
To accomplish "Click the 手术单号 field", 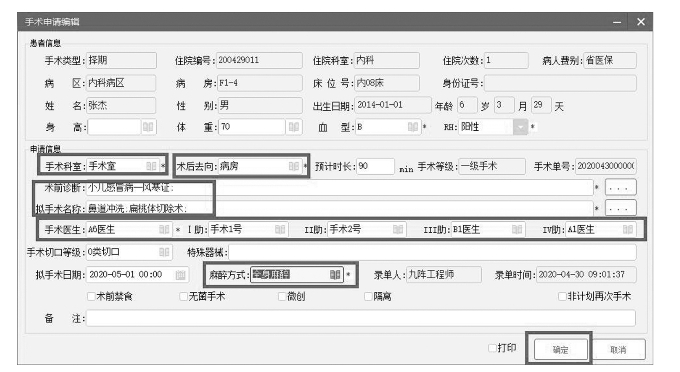I will (606, 166).
